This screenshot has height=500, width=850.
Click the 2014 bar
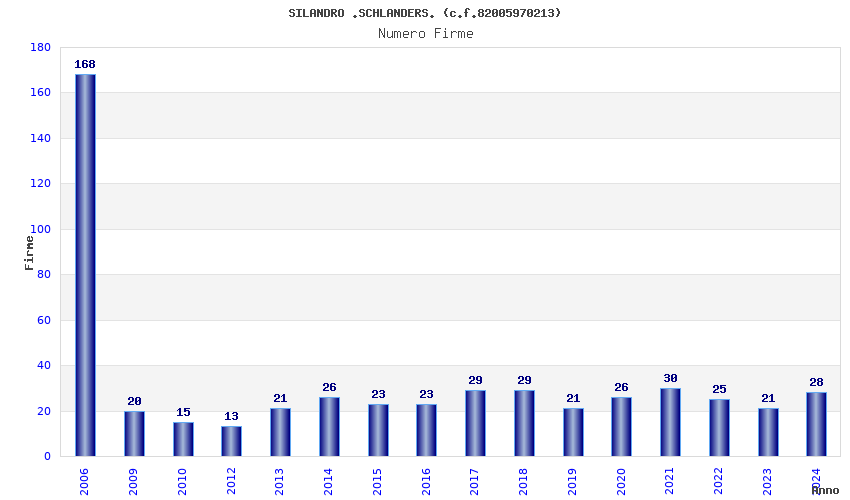(x=329, y=427)
